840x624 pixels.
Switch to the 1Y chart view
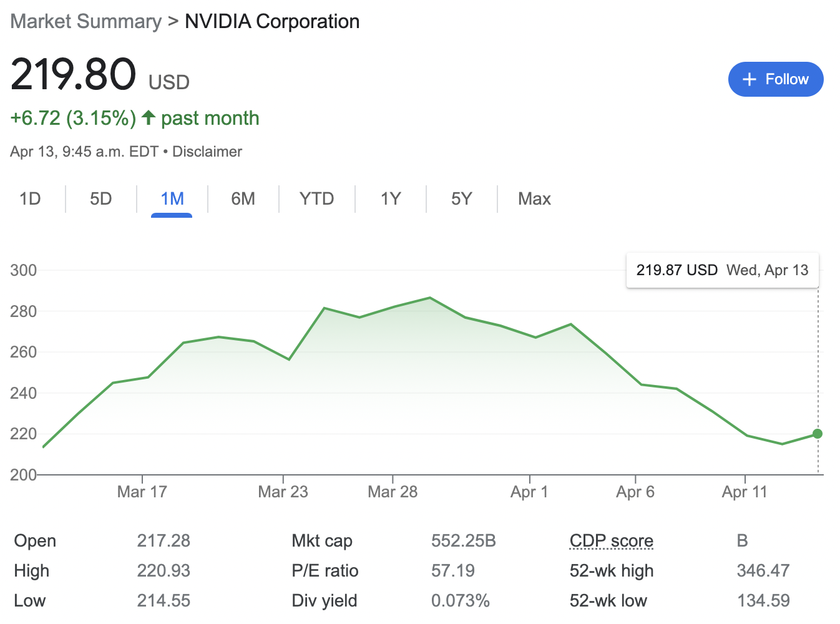390,198
